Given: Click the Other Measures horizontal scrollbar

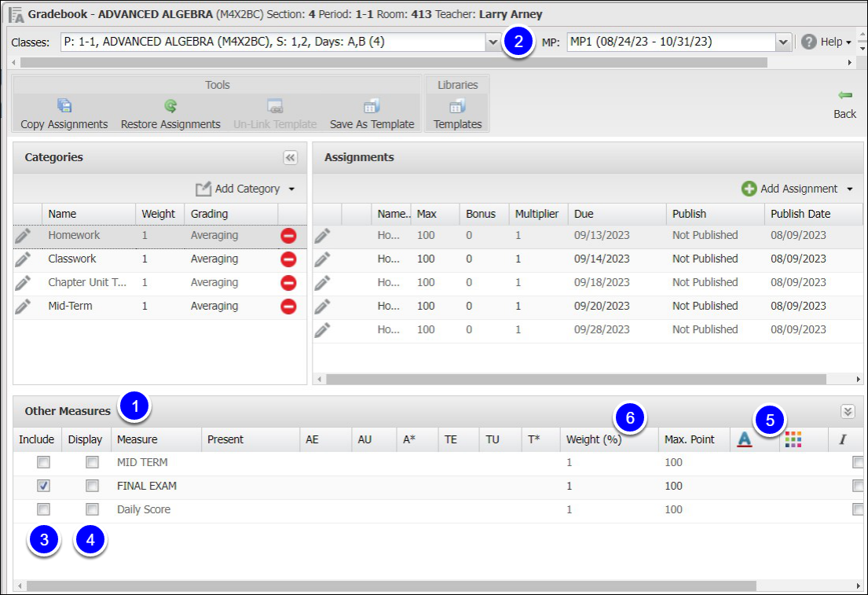Looking at the screenshot, I should coord(391,586).
